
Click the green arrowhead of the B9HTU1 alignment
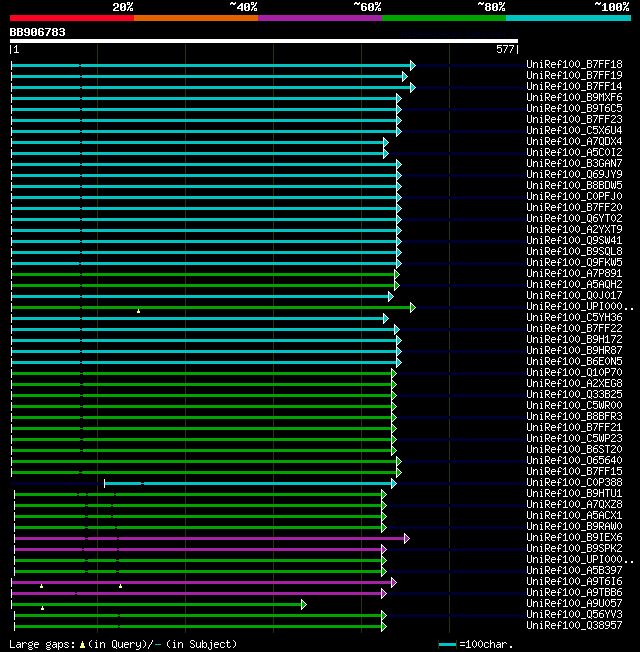click(384, 494)
